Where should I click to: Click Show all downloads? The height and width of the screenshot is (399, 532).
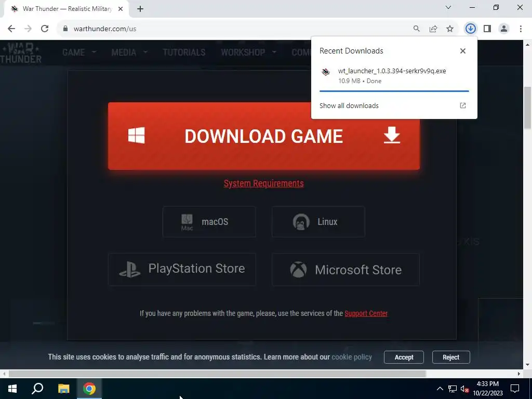pyautogui.click(x=349, y=105)
